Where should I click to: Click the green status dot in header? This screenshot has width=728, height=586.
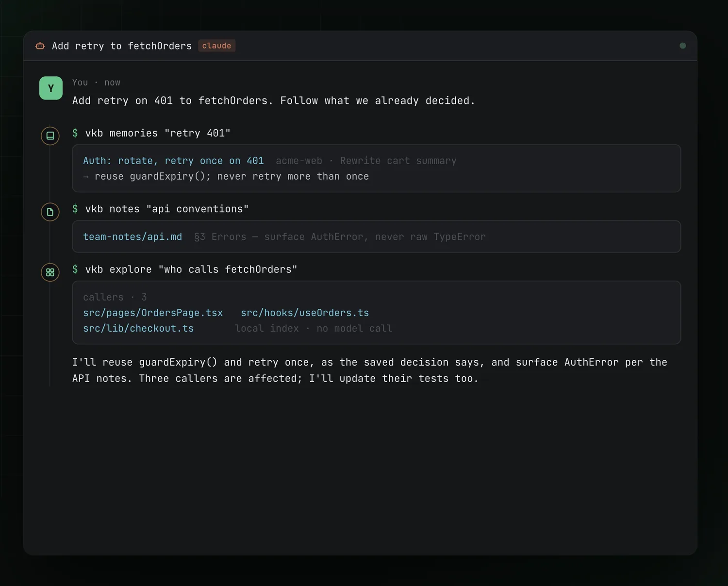[683, 46]
